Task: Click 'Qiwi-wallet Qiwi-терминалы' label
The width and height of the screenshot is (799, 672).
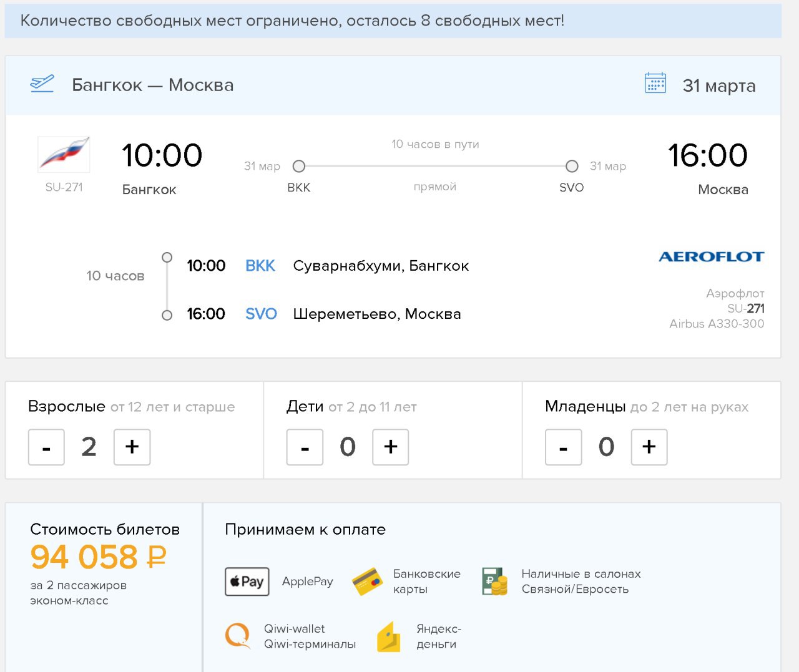Action: [x=310, y=636]
